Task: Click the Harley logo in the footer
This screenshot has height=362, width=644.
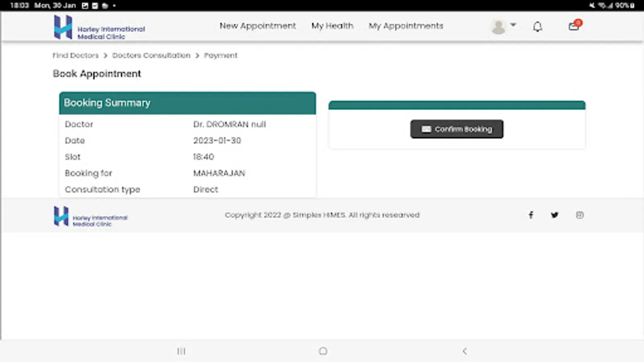Action: [90, 217]
